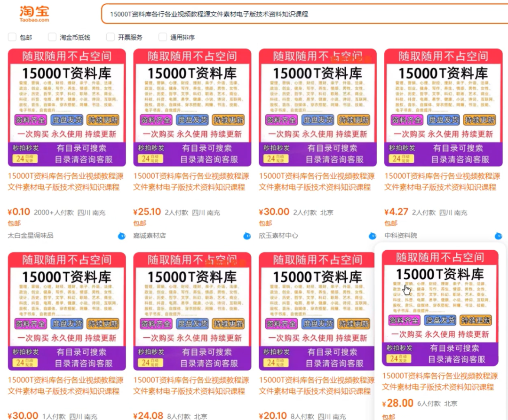
Task: Open title link of 中科资料院 listing
Action: (x=442, y=182)
